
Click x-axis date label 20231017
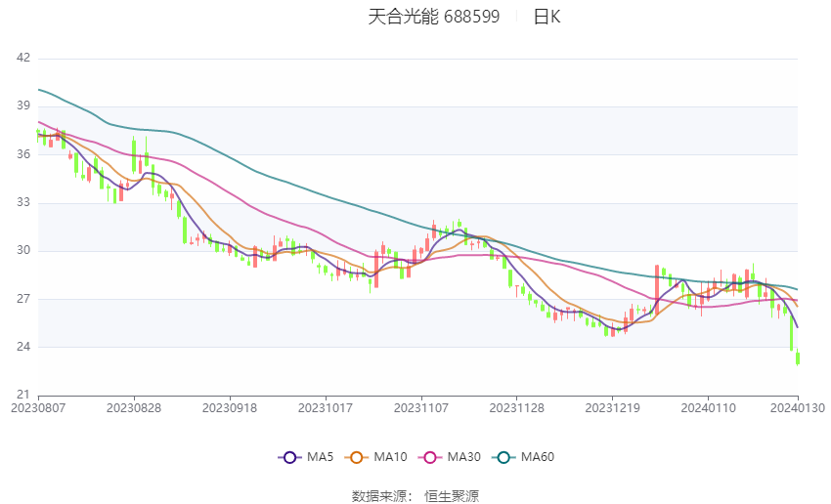coord(326,408)
